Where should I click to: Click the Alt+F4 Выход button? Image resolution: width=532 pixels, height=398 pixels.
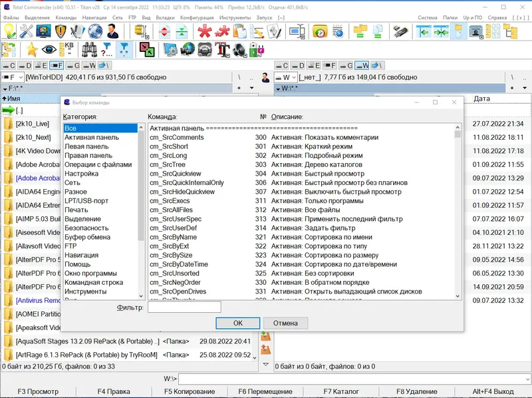(x=493, y=391)
